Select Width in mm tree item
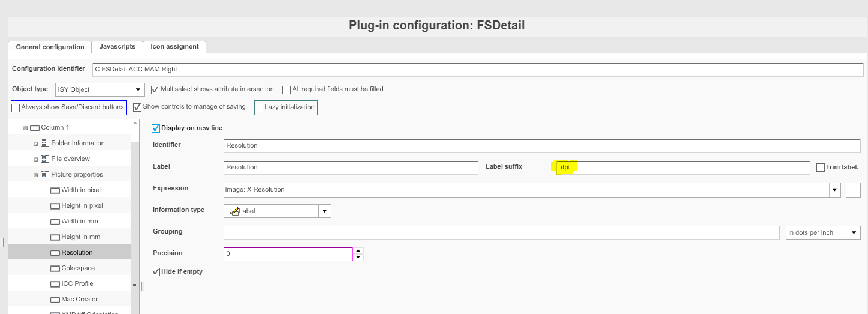Screen dimensions: 868x314 point(80,222)
